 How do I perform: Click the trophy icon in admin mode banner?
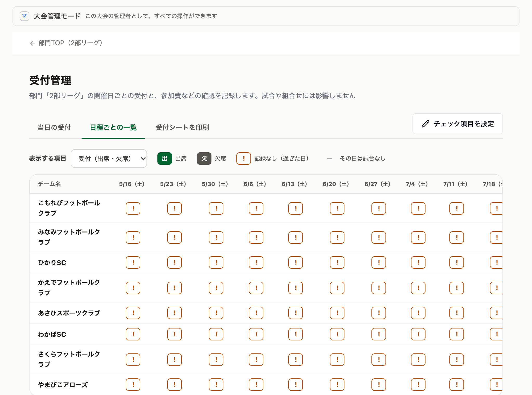[24, 16]
